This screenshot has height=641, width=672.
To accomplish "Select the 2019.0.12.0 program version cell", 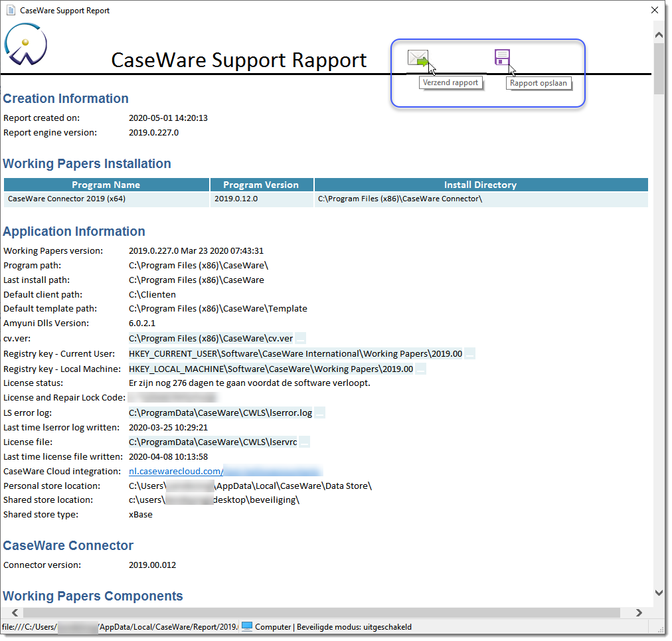I will 262,199.
